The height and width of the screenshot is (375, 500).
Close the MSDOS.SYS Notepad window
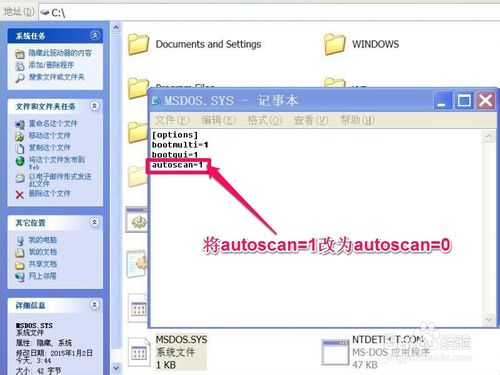click(x=485, y=100)
